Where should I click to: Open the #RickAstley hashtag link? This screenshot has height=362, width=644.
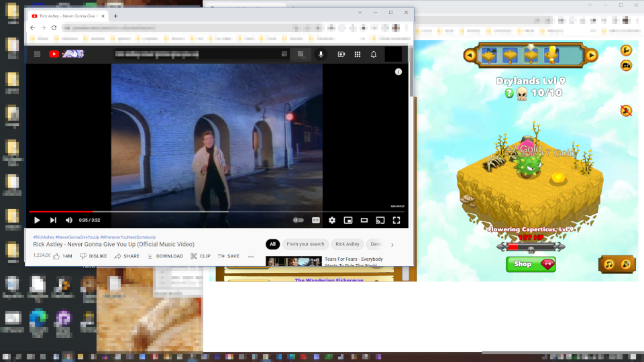tap(44, 237)
